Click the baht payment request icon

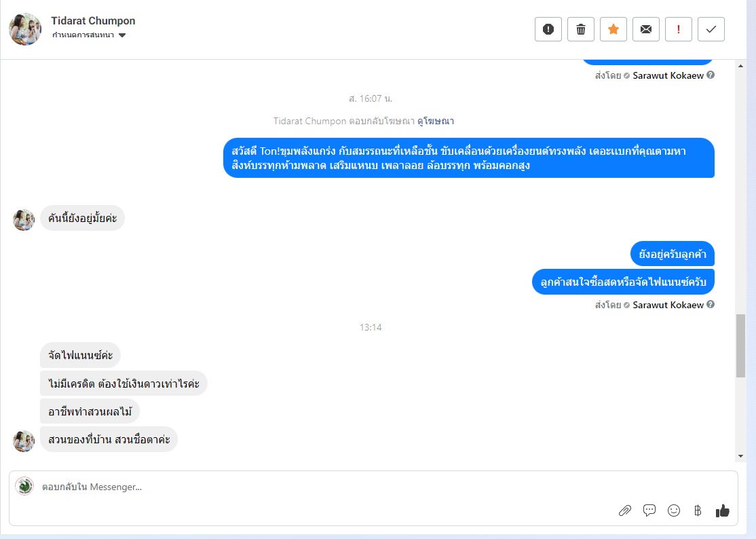[698, 510]
